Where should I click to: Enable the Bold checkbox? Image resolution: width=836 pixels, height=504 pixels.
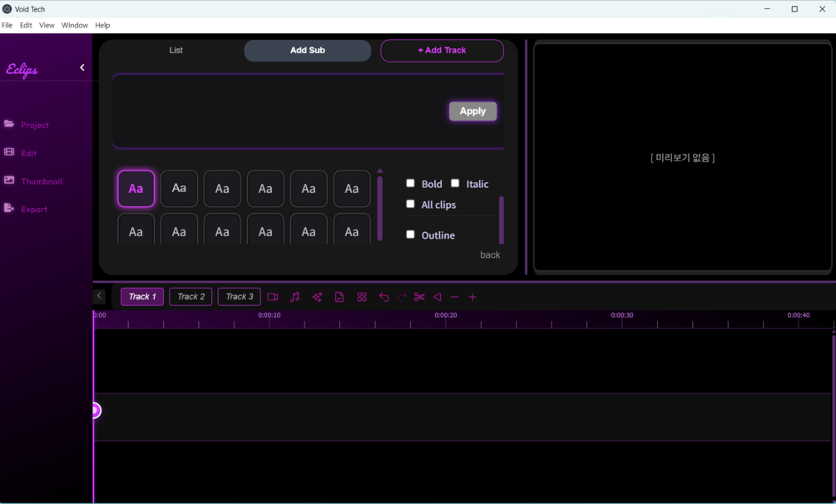tap(410, 184)
